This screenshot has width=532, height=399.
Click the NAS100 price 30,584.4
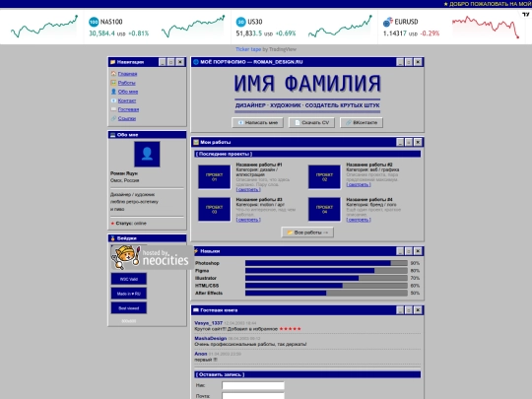pyautogui.click(x=101, y=33)
